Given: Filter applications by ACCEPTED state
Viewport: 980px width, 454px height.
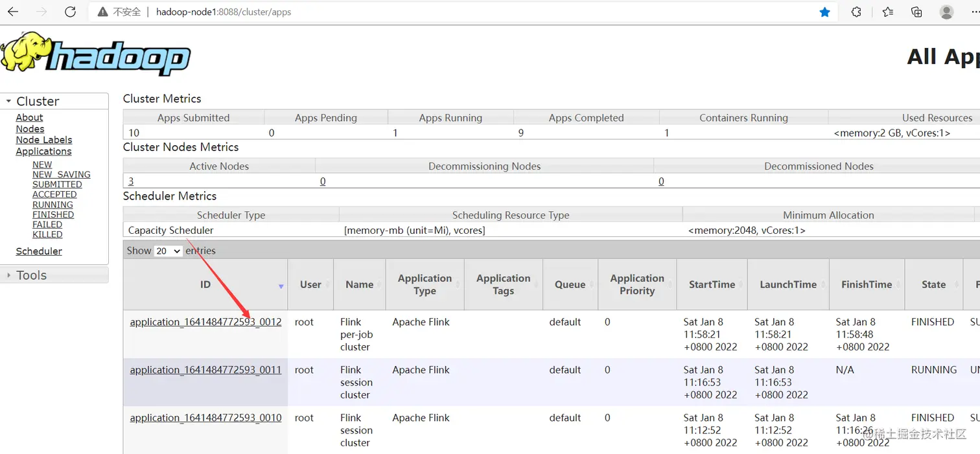Looking at the screenshot, I should (54, 194).
